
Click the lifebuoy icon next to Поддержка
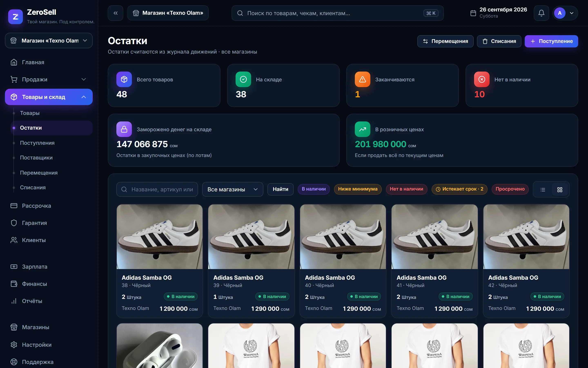14,362
